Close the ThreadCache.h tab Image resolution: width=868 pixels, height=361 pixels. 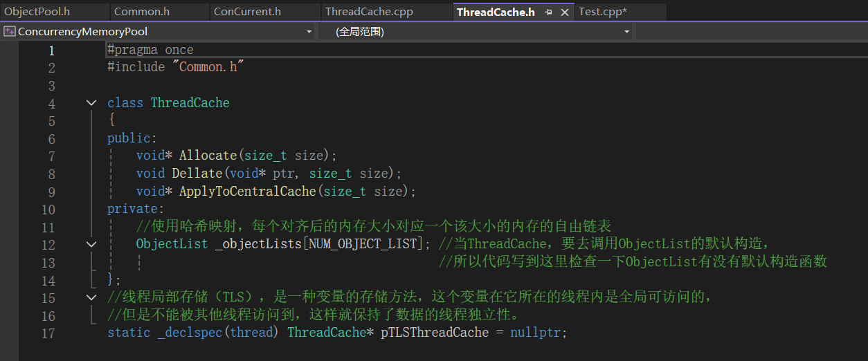[x=565, y=12]
